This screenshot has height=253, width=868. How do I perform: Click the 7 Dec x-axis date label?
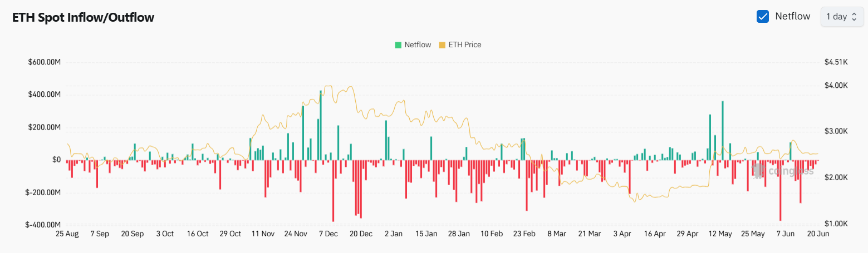click(x=328, y=234)
